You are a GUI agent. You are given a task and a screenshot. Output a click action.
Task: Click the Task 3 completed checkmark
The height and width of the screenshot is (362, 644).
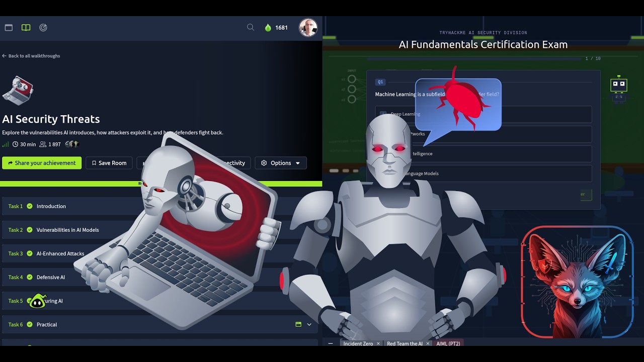(x=30, y=253)
